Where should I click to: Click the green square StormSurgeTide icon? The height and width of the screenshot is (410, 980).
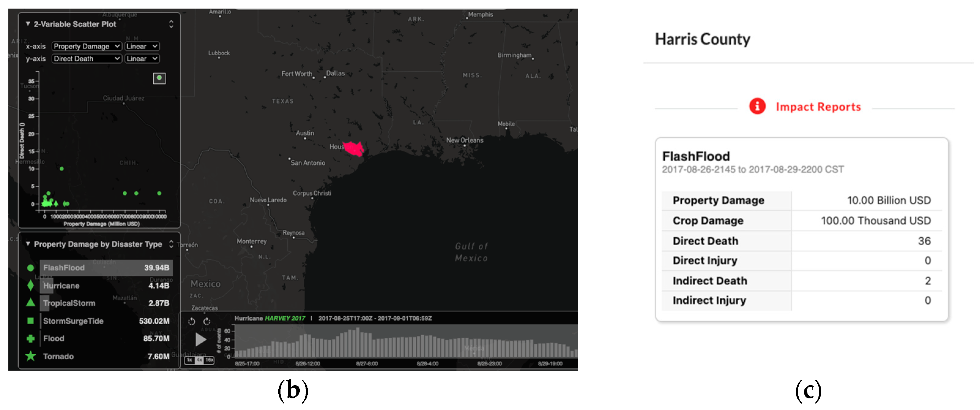tap(31, 321)
